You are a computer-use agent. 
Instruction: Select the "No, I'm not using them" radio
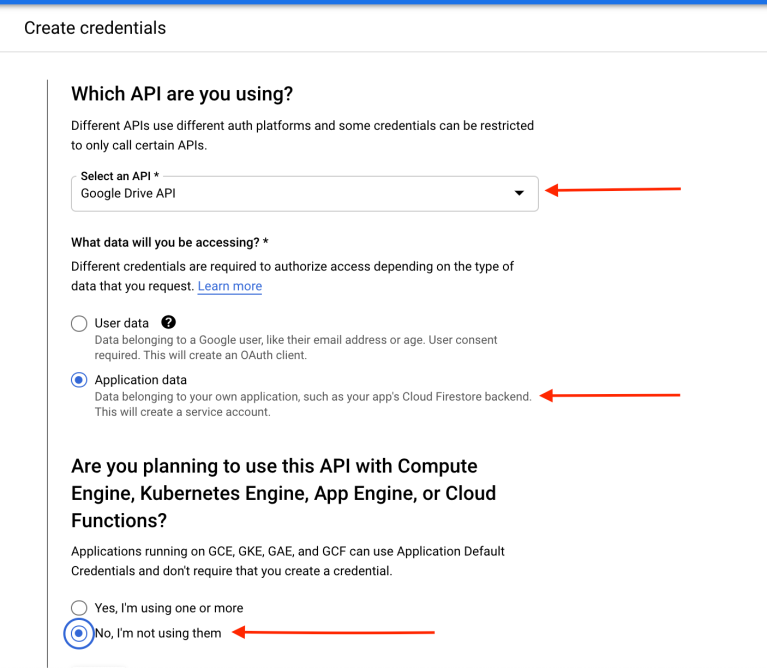click(x=79, y=633)
